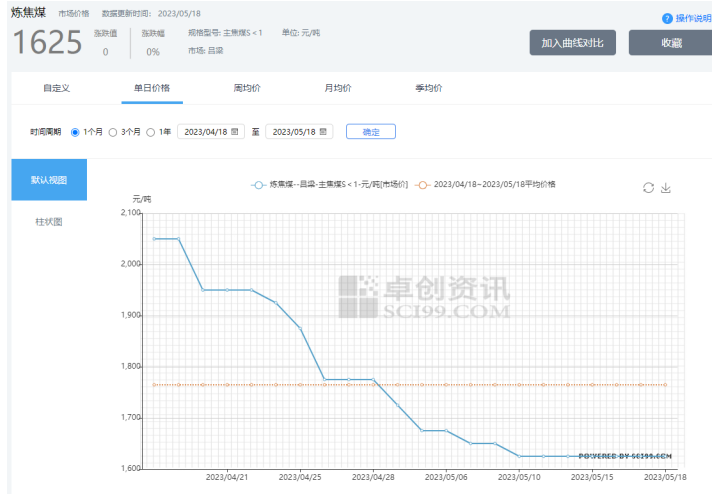
Task: Select 柱状图 bar chart view
Action: click(x=49, y=222)
